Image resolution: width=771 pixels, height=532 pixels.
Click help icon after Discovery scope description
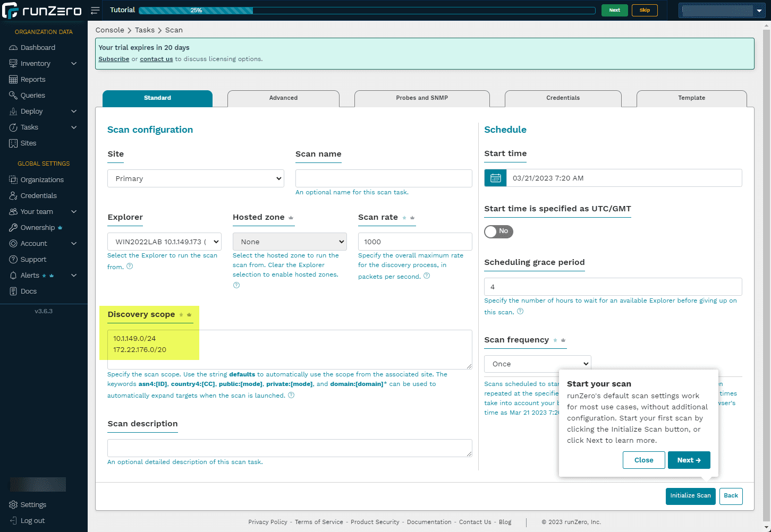coord(291,395)
